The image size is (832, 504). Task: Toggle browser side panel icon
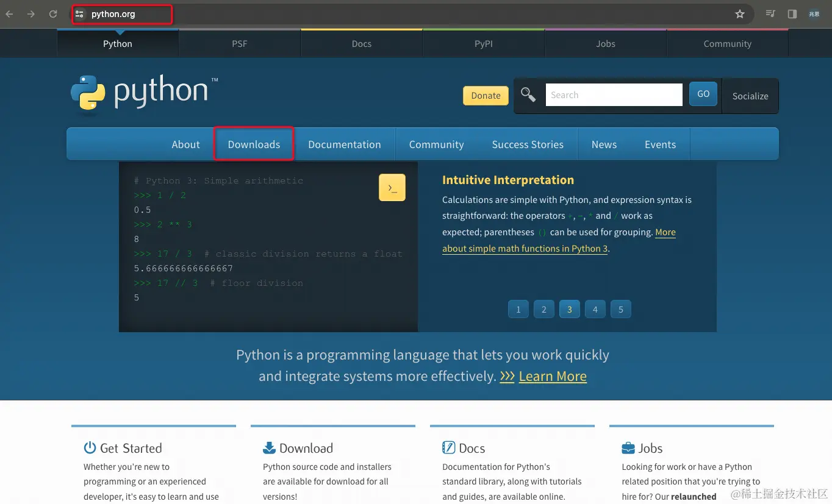pos(792,14)
